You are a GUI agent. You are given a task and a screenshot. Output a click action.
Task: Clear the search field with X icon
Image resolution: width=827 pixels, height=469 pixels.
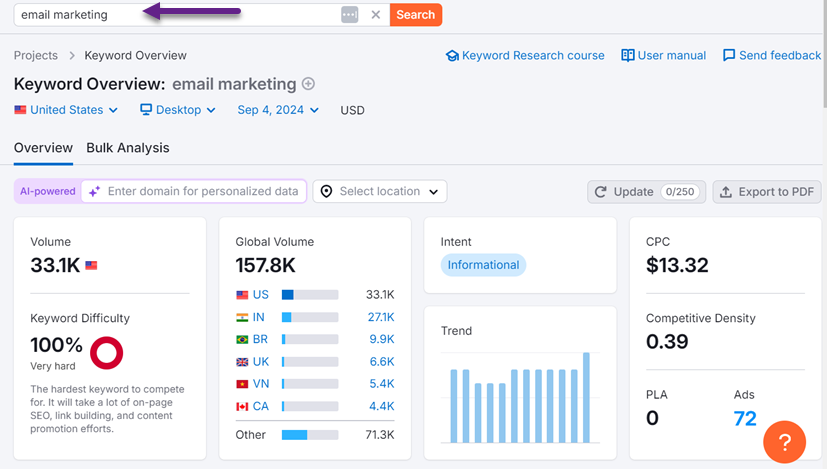(375, 15)
